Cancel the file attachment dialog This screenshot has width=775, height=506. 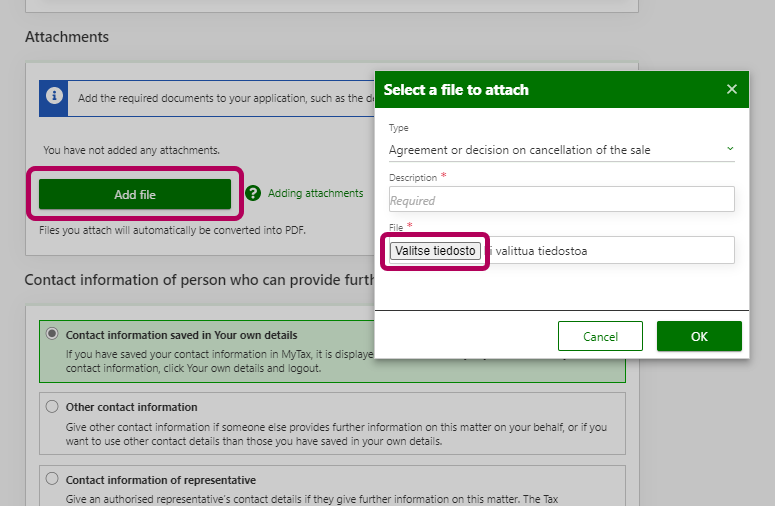600,336
